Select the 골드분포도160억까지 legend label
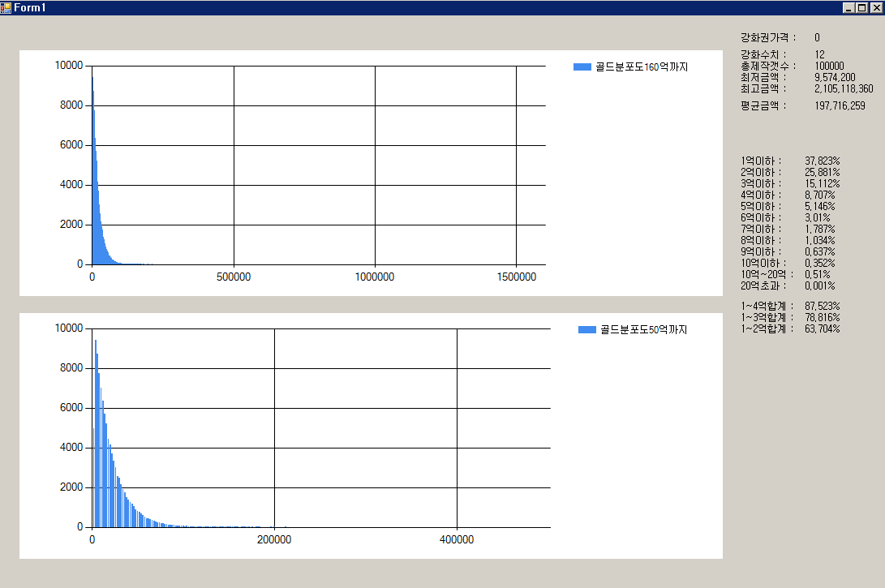 pos(641,67)
